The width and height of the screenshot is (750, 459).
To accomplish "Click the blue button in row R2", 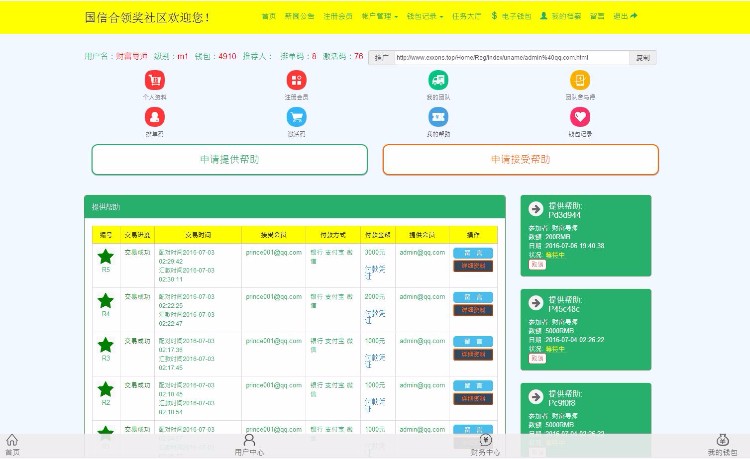I will (473, 386).
